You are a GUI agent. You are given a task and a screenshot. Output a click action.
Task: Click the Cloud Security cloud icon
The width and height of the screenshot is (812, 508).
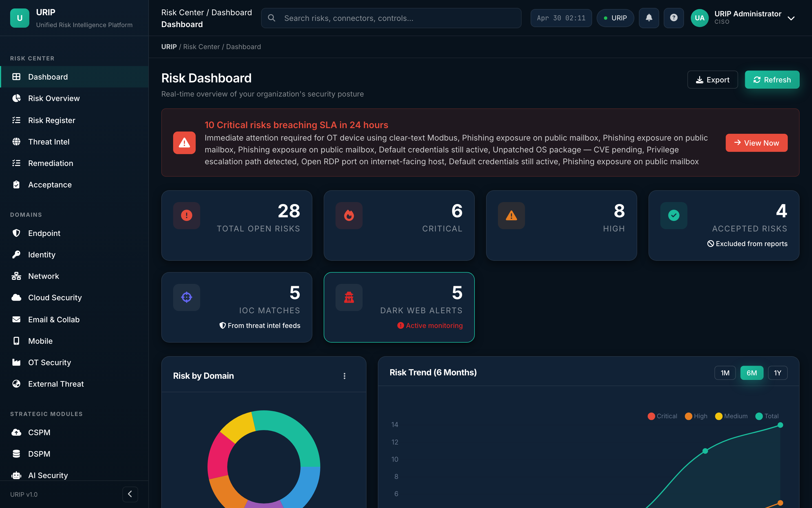click(16, 297)
